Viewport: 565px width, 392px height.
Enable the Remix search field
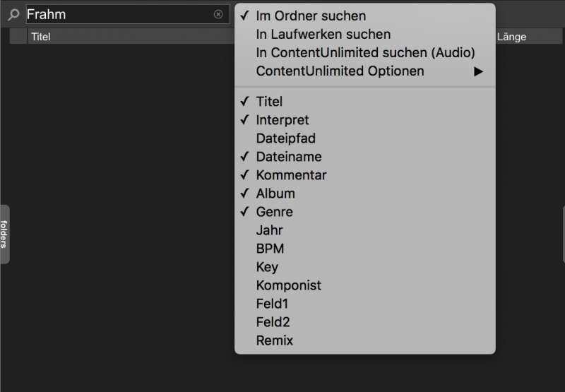(x=364, y=340)
